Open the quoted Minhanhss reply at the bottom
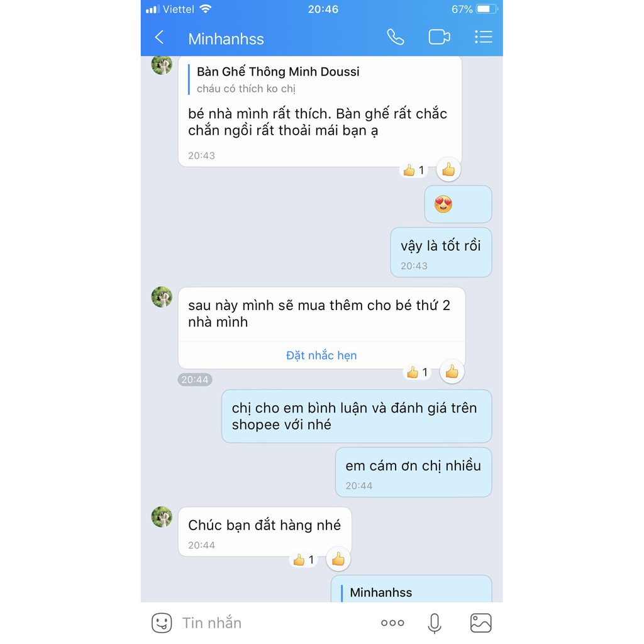Viewport: 644px width, 644px height. pyautogui.click(x=411, y=591)
